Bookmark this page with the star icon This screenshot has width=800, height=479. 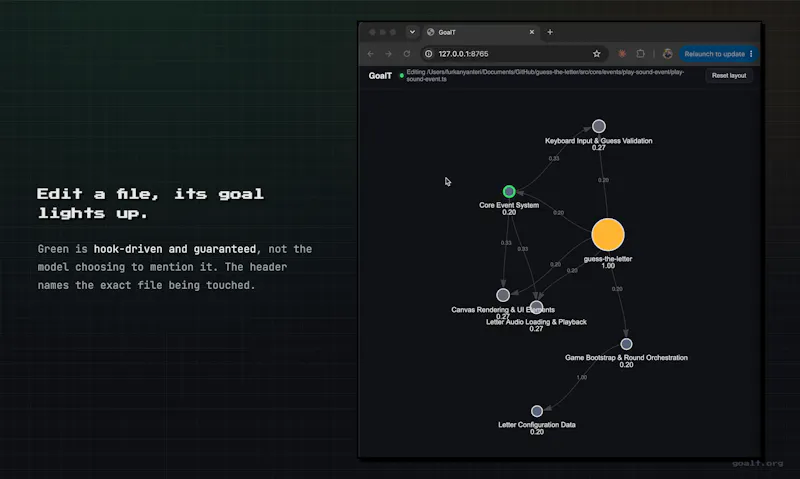[596, 54]
